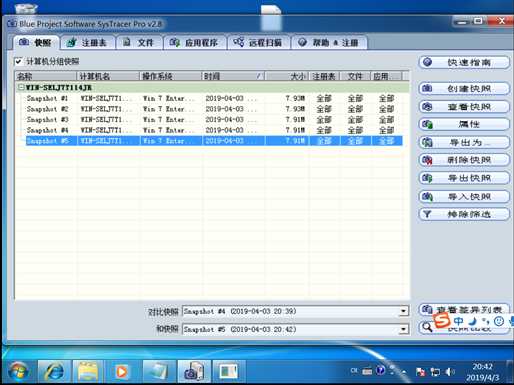Click the help icon on 快速指南
Viewport: 514px width, 385px height.
(x=427, y=62)
